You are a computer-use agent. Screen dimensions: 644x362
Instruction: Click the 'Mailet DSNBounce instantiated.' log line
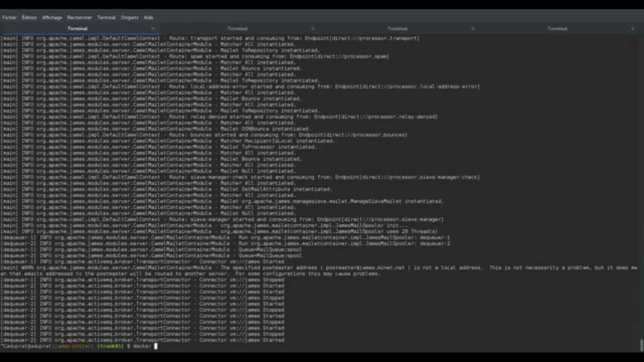pyautogui.click(x=156, y=129)
